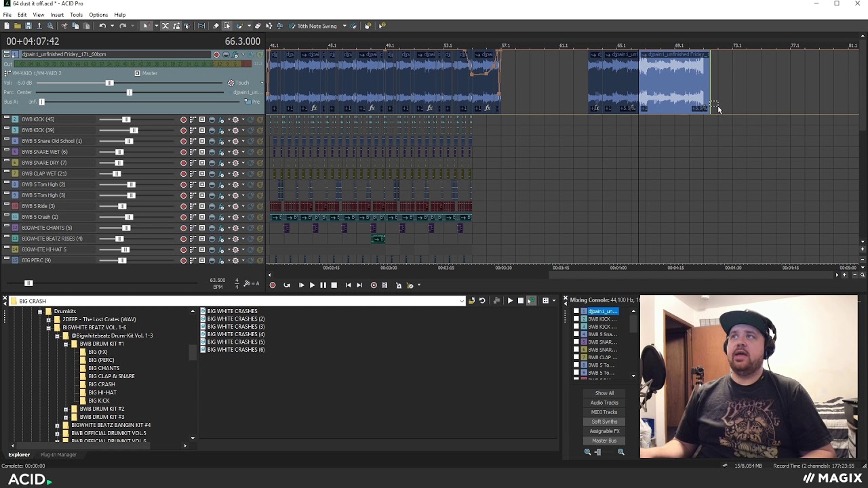Click Show All in Mixing Console
868x488 pixels.
(604, 393)
